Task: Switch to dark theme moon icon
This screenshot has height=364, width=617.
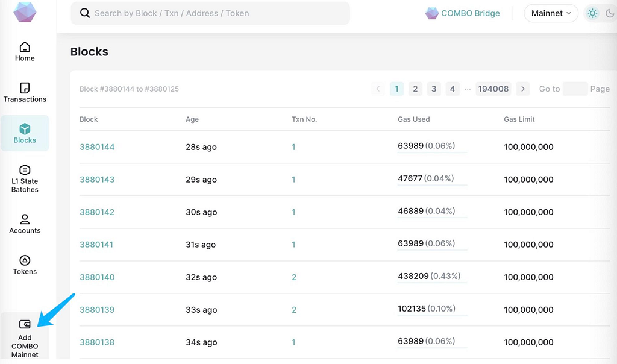Action: (x=610, y=13)
